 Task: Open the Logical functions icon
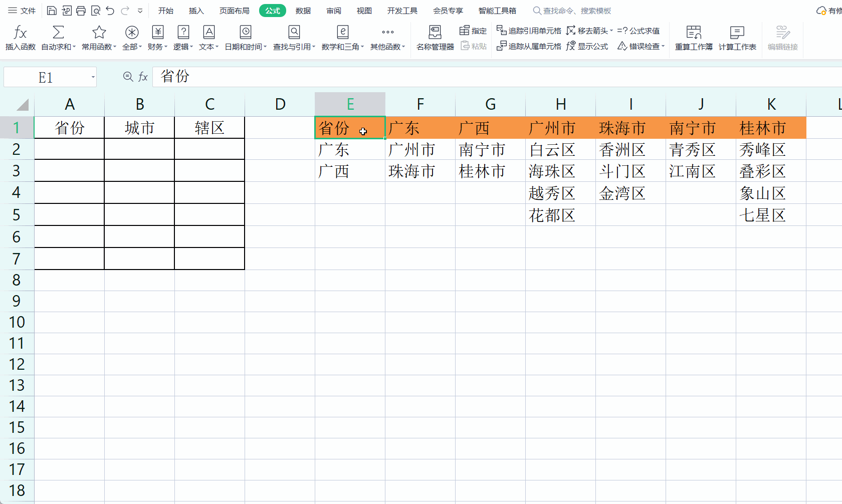183,32
